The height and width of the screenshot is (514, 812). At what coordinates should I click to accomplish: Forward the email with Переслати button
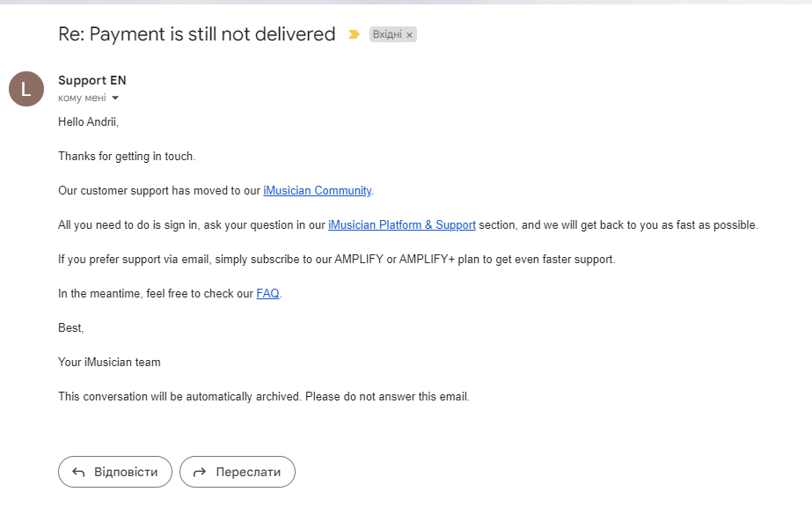(x=238, y=472)
